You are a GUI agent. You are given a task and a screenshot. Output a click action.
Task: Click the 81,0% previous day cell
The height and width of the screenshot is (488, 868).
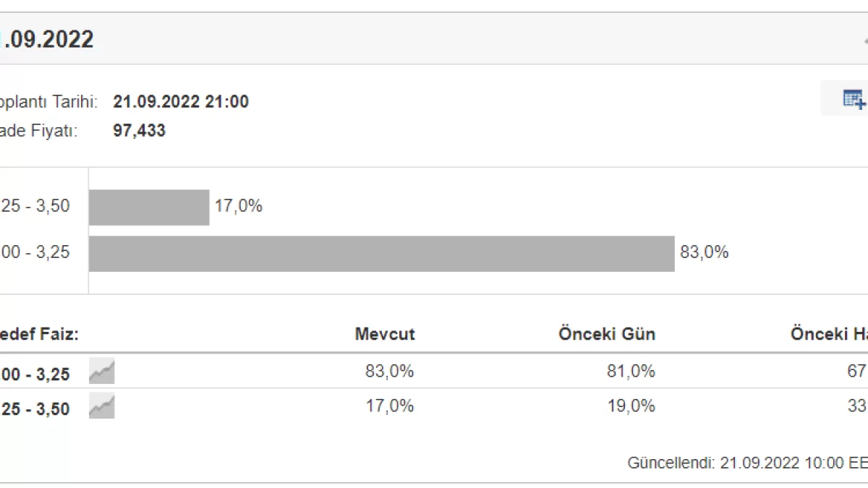(631, 372)
